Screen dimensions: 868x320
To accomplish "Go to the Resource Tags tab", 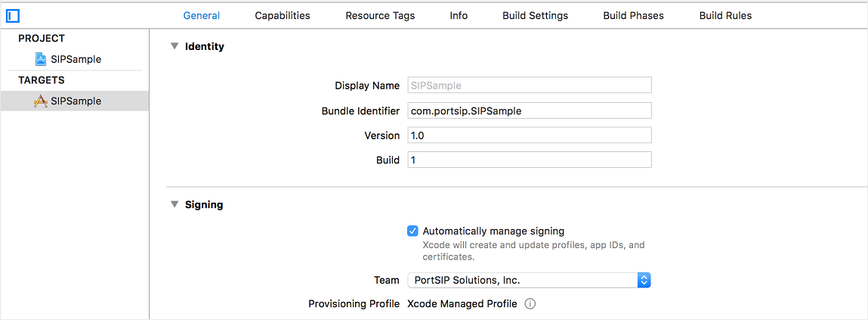I will click(380, 15).
